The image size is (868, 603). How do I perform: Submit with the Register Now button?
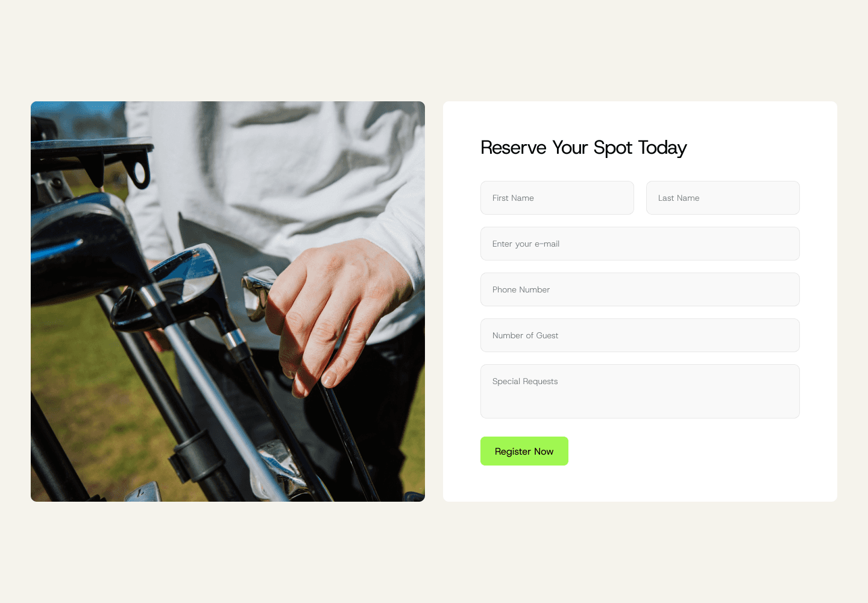[524, 451]
